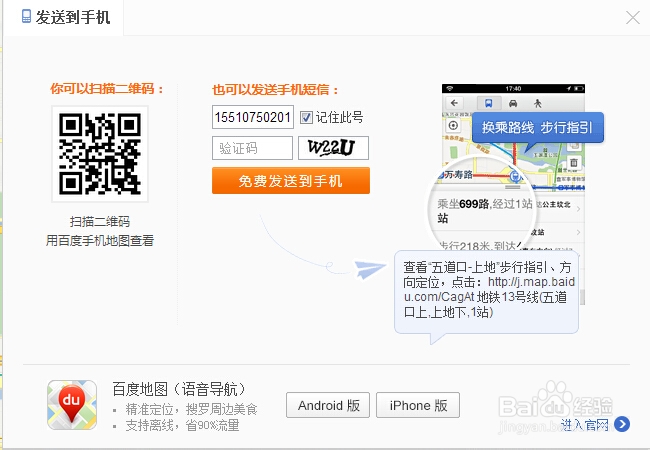650x450 pixels.
Task: Refresh the W22U captcha image
Action: (333, 148)
